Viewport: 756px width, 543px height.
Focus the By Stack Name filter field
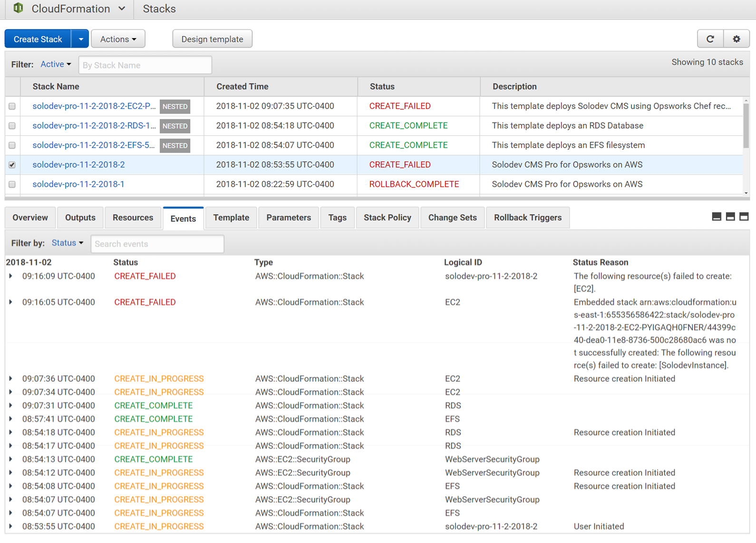145,65
